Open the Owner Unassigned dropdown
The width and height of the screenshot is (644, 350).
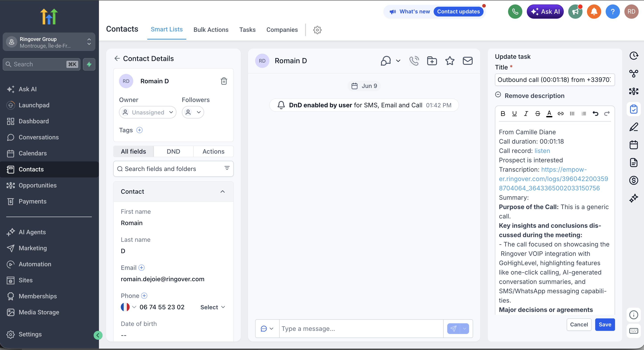(148, 112)
